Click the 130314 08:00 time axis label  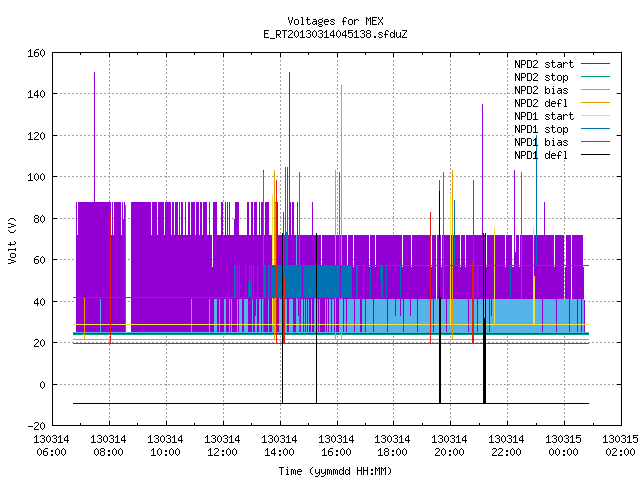tap(109, 446)
